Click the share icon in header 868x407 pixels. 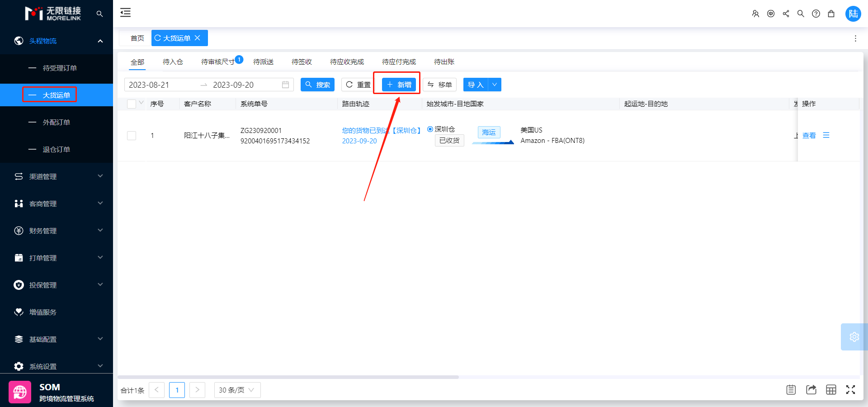tap(786, 14)
